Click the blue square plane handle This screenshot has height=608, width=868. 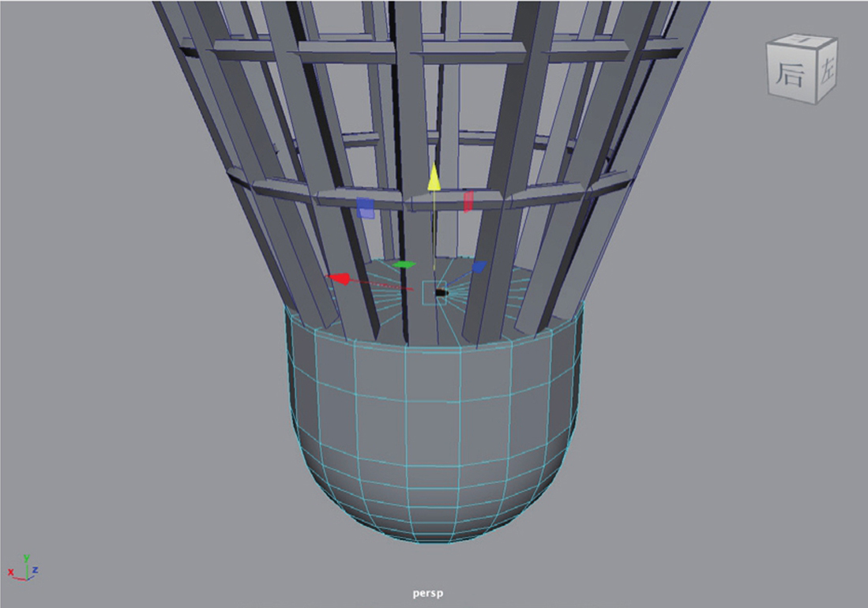(365, 207)
